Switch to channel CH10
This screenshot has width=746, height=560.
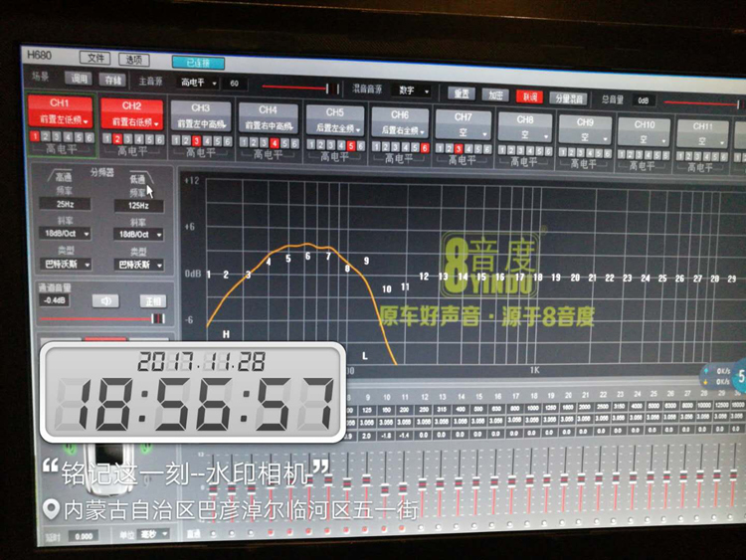pos(645,124)
